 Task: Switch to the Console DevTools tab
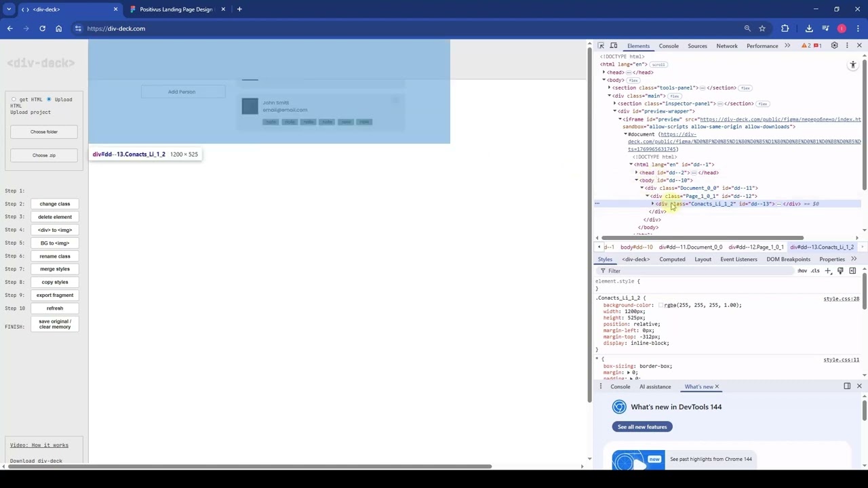(x=669, y=46)
